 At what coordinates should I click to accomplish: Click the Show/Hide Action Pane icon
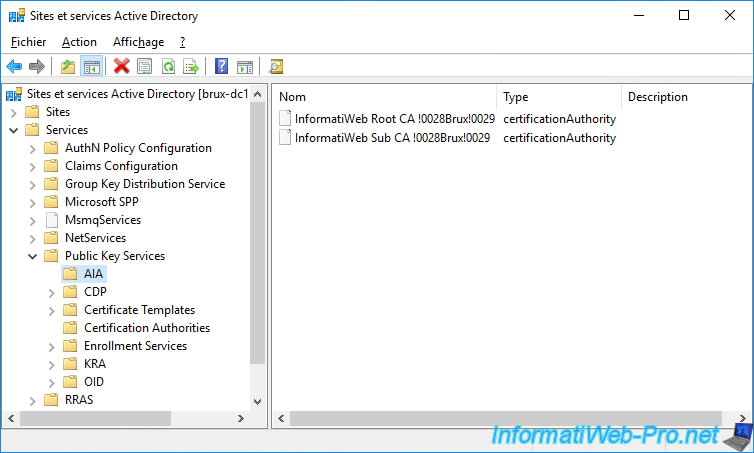click(245, 67)
